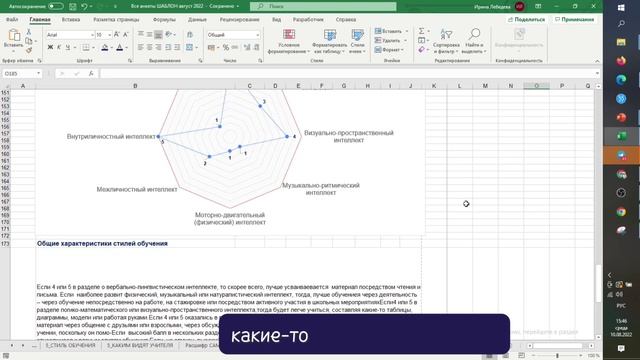Toggle the AutoSave switch
The width and height of the screenshot is (640, 360).
click(56, 6)
